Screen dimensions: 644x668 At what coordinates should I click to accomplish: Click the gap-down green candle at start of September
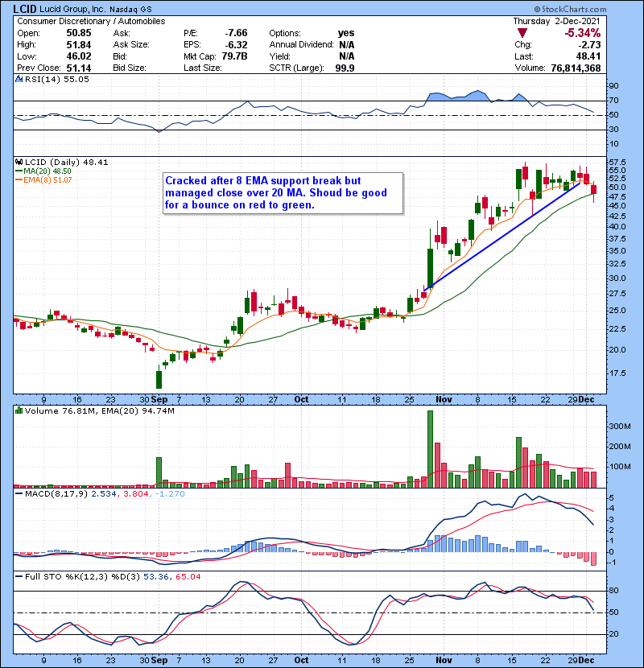click(159, 377)
